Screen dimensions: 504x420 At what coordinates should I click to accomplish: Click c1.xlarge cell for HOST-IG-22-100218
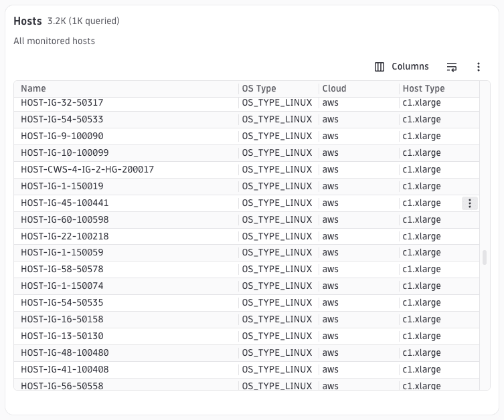point(422,236)
